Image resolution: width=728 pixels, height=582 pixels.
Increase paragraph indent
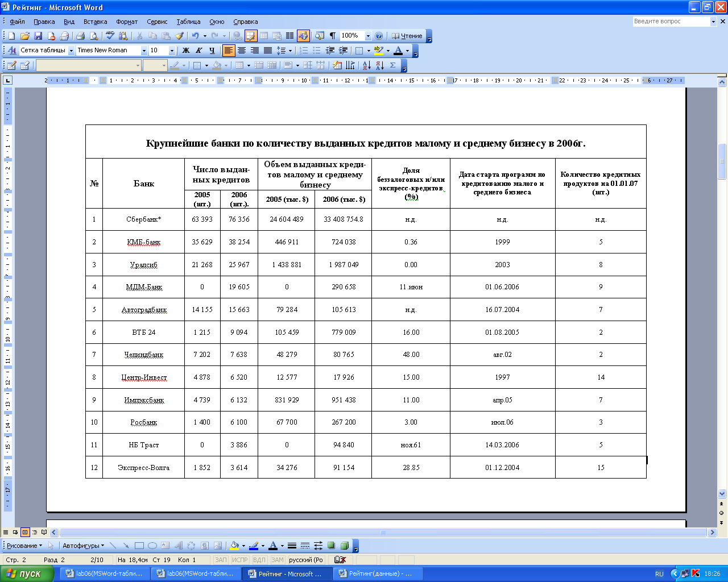[x=343, y=51]
